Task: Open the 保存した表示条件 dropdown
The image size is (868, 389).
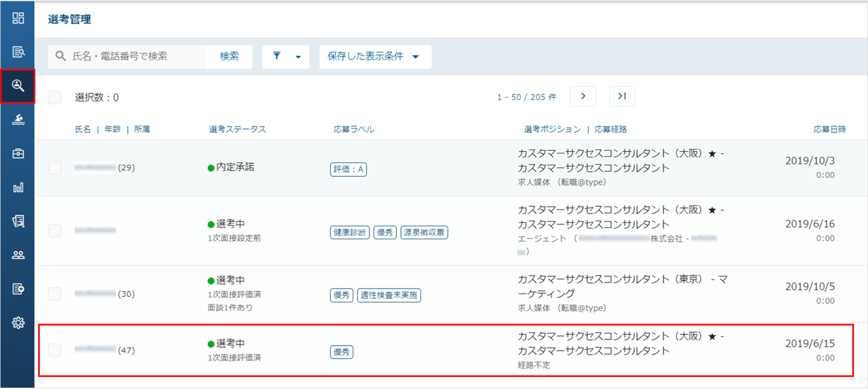Action: coord(375,57)
